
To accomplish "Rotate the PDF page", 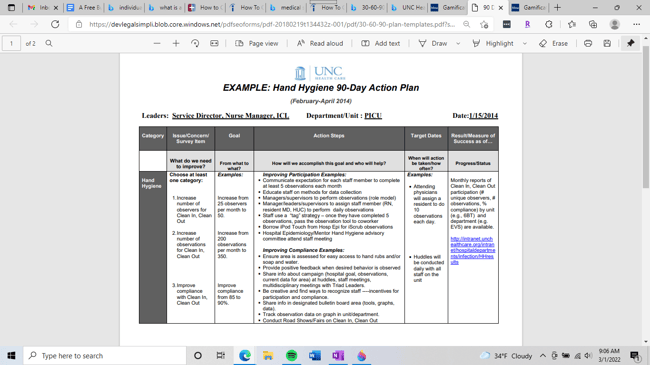I will tap(195, 43).
